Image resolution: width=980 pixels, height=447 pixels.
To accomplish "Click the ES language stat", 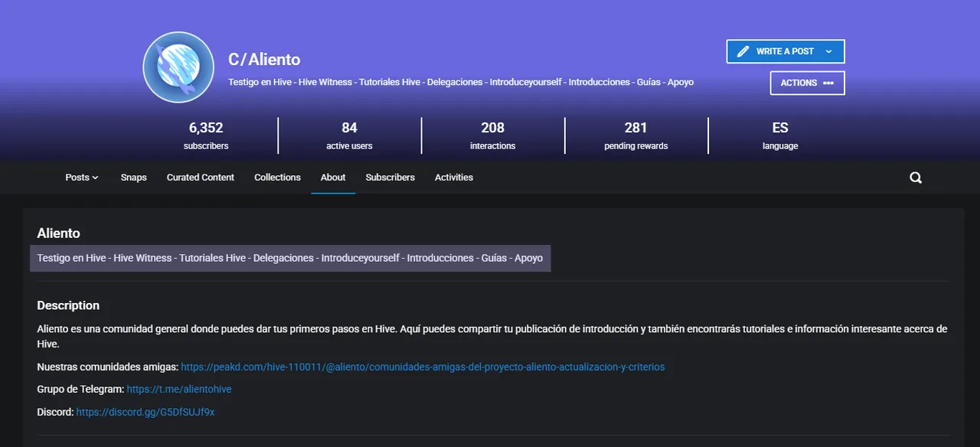I will pyautogui.click(x=780, y=135).
